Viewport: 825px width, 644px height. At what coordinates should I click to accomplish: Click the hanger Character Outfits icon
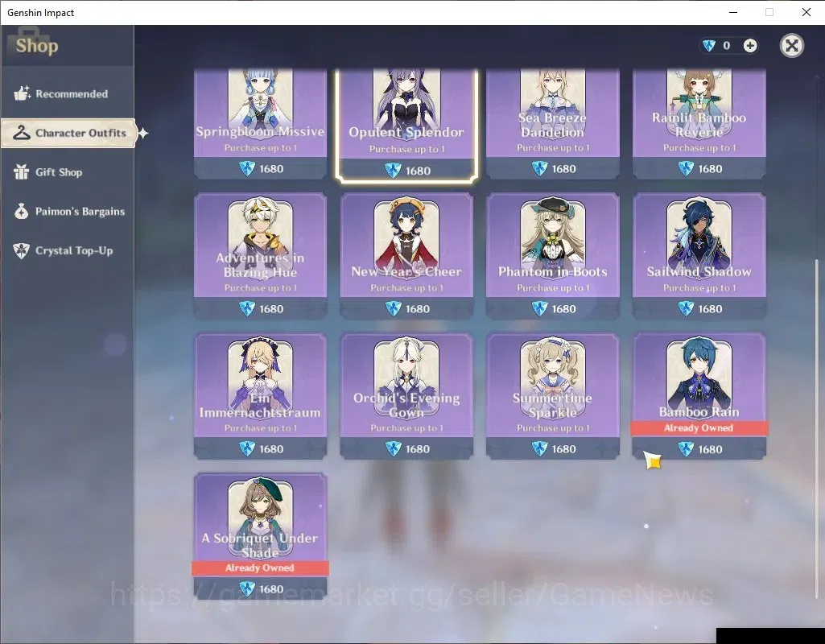click(x=22, y=133)
